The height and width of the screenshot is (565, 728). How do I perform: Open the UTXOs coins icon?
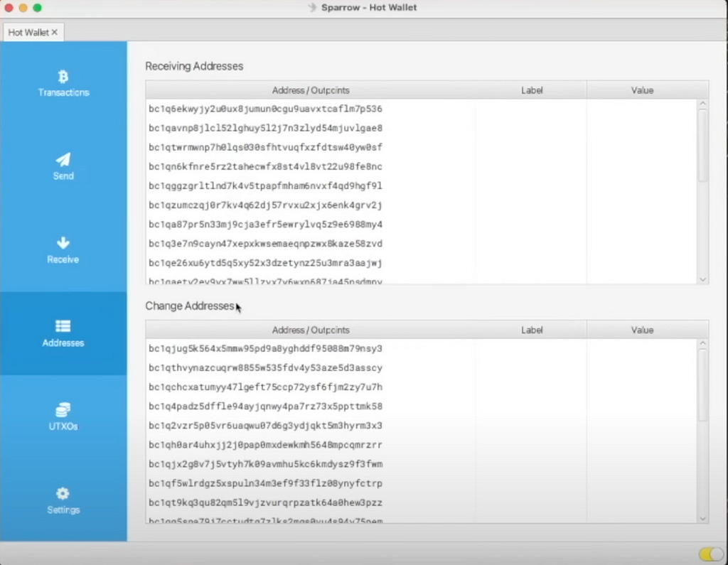[63, 410]
